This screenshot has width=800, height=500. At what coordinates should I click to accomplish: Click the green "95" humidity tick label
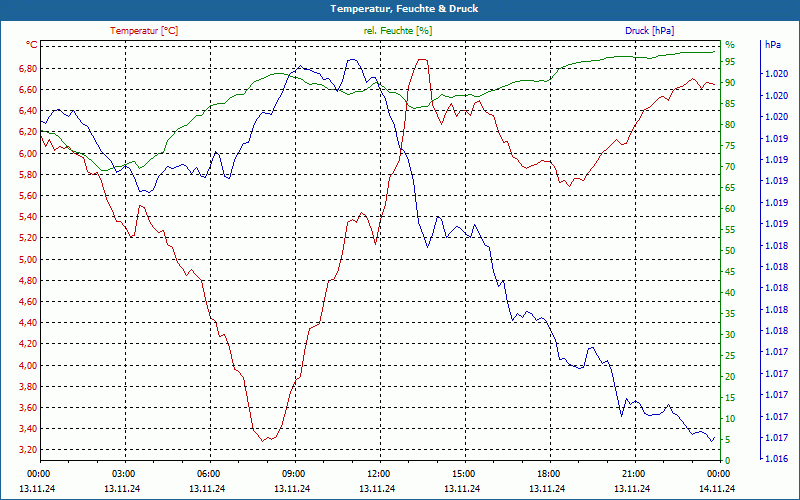(730, 62)
